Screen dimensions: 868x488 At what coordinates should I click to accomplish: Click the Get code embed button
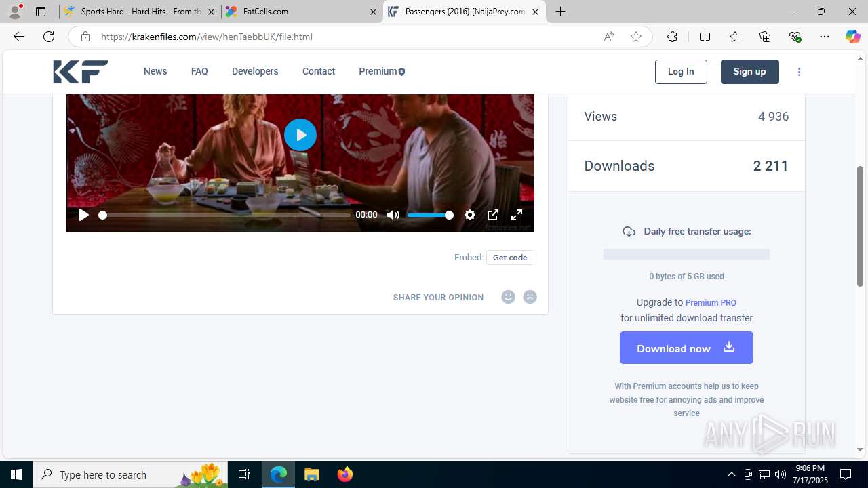(510, 258)
